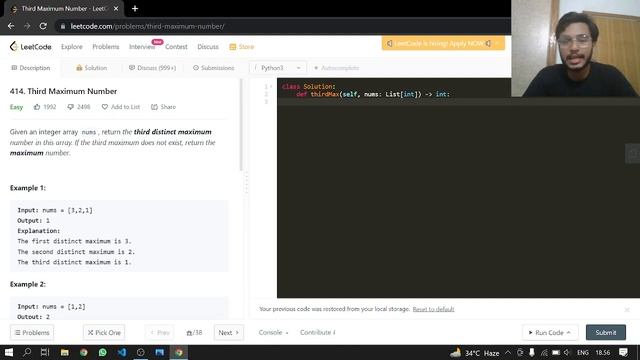Close the Third Maximum Number tab
640x360 pixels.
point(116,9)
